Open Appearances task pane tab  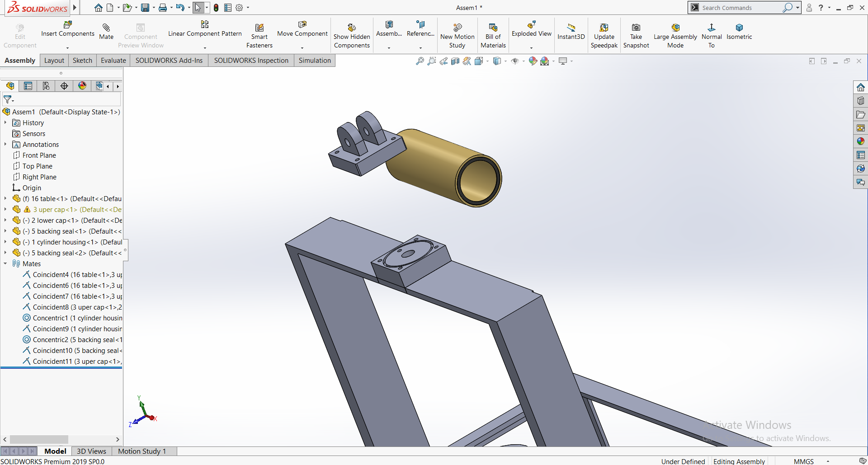861,141
